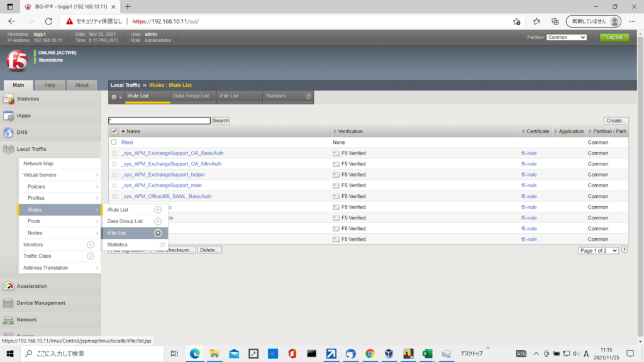The image size is (644, 362).
Task: Click the plus icon beside iFile List
Action: pos(158,233)
